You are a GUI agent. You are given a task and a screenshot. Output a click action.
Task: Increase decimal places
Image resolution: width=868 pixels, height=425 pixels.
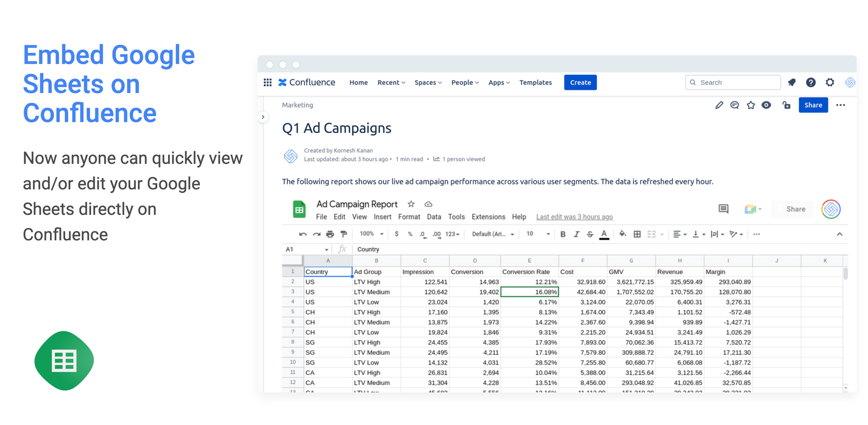(x=436, y=234)
